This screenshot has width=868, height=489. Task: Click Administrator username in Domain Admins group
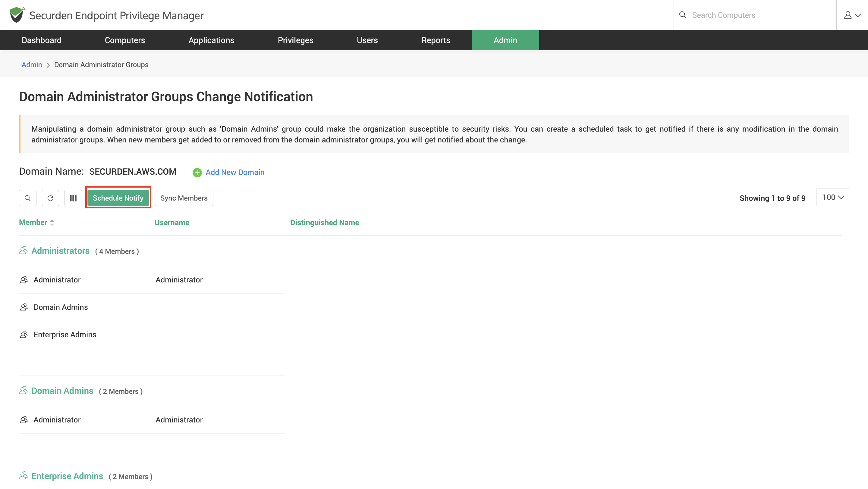point(179,420)
